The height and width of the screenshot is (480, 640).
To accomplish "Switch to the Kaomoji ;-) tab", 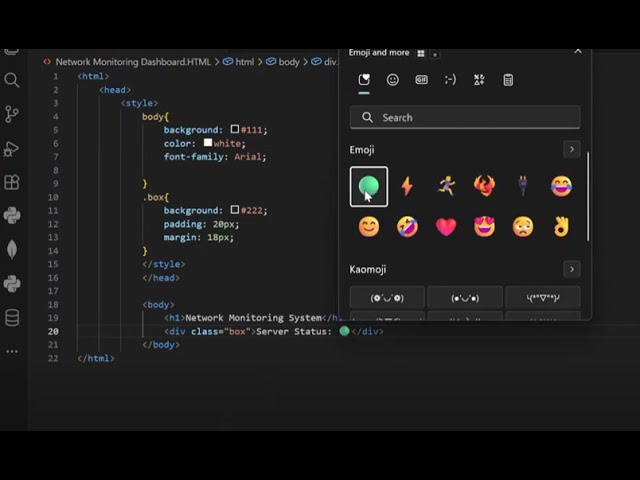I will (450, 80).
